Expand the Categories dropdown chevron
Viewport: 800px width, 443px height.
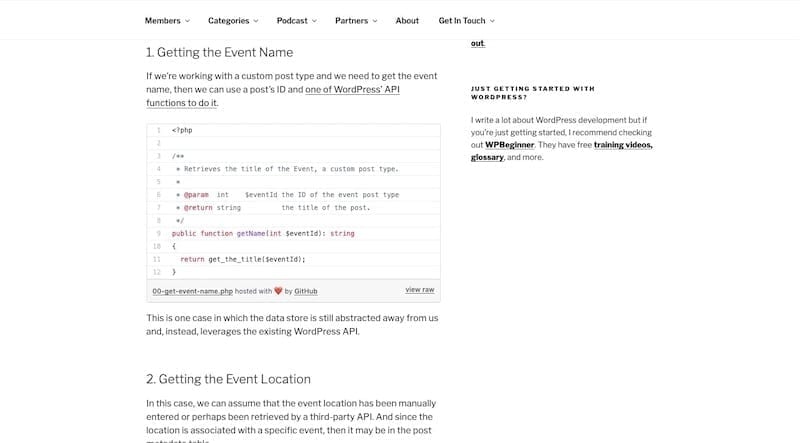point(256,21)
